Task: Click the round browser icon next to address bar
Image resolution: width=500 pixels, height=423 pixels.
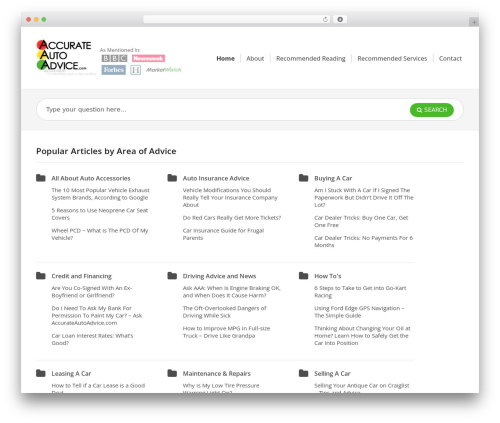Action: coord(340,19)
